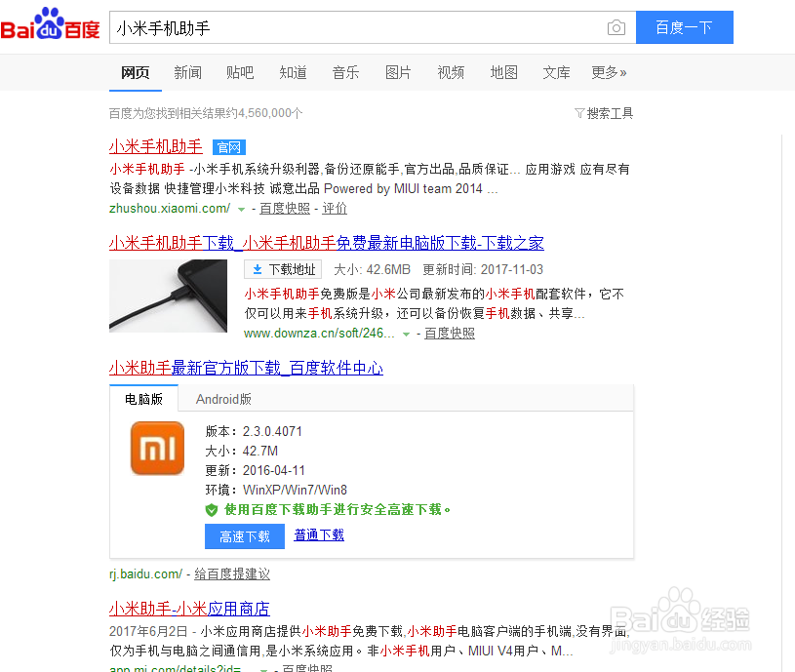This screenshot has width=795, height=672.
Task: Expand dropdown arrow next to www.downza.cn
Action: 406,334
